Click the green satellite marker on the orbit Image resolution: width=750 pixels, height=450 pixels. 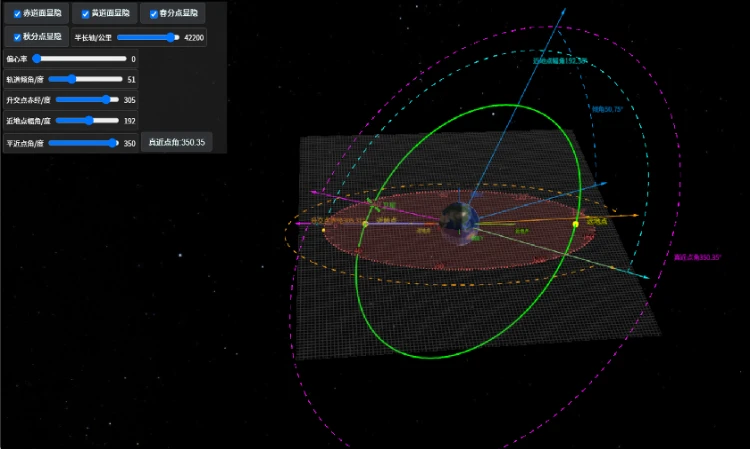point(373,205)
